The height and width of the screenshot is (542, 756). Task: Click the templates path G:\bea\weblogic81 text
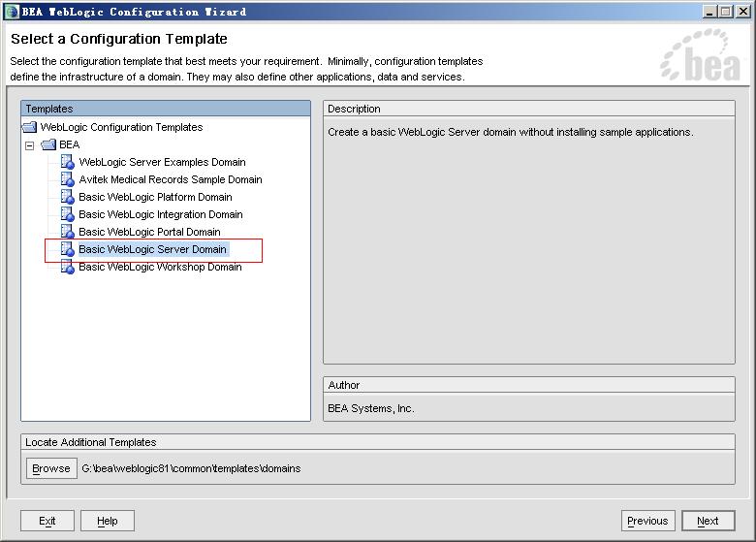tap(191, 468)
